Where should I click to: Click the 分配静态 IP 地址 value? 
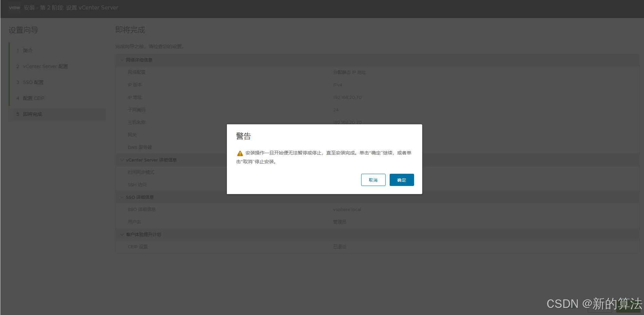click(x=350, y=72)
